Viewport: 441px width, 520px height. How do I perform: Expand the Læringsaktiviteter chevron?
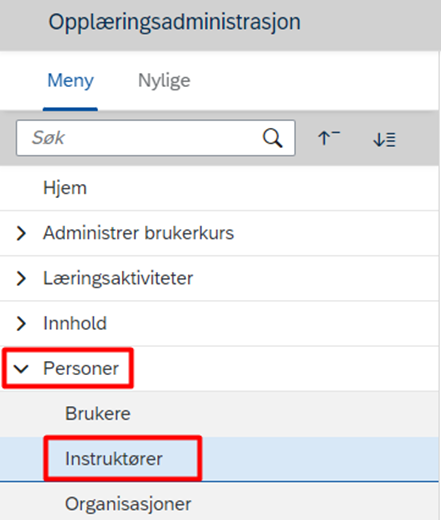pyautogui.click(x=21, y=278)
